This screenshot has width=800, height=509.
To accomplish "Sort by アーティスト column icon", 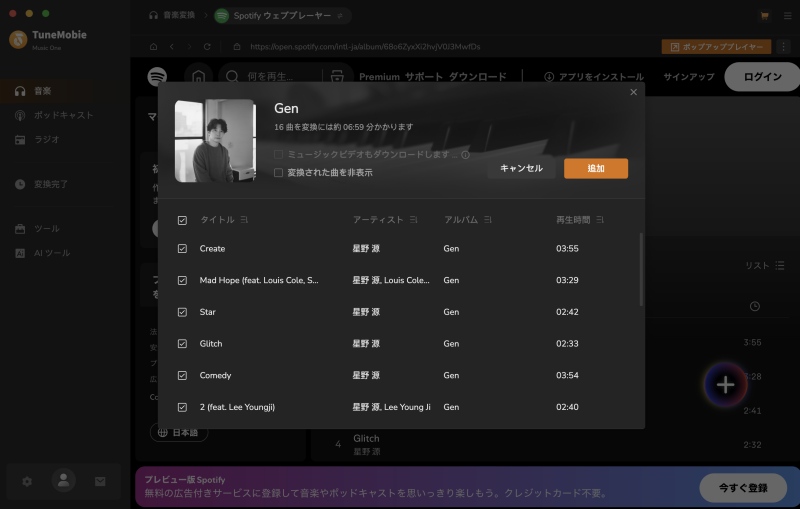I will [413, 220].
